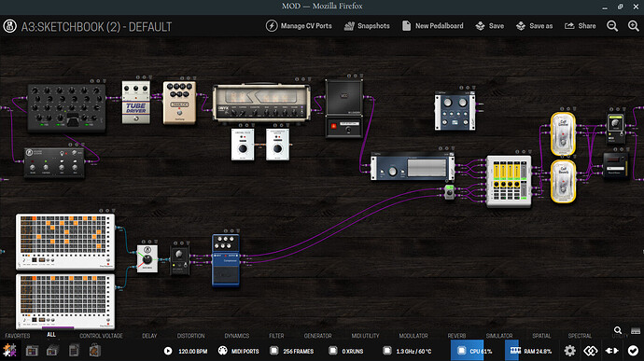
Task: Zoom in the pedalboard view
Action: 634,26
